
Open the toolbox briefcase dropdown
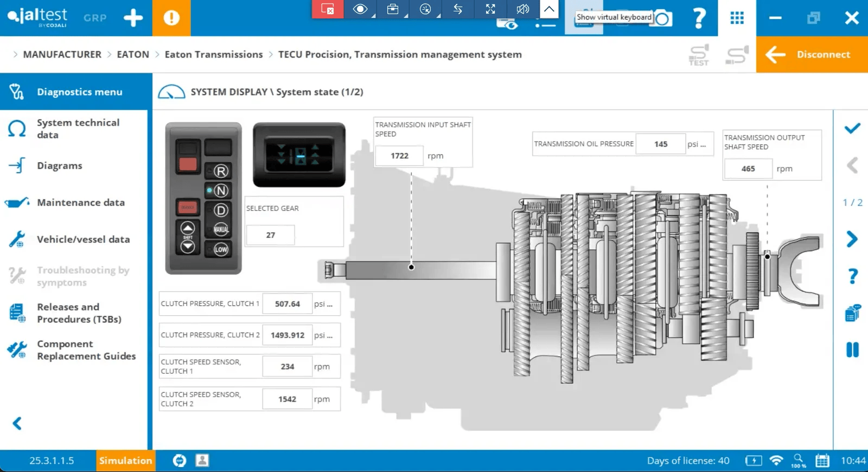pos(393,9)
